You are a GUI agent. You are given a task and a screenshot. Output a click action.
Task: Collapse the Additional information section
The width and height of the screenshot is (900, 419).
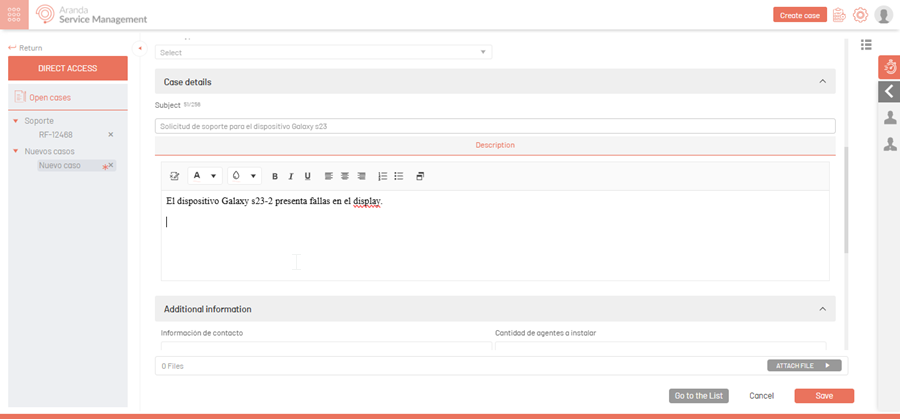[822, 309]
